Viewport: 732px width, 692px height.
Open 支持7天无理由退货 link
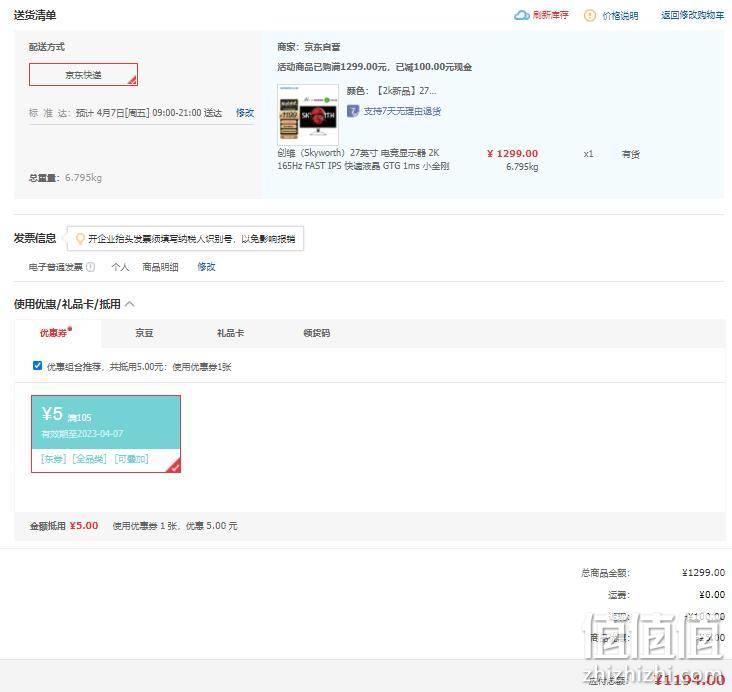pos(402,111)
